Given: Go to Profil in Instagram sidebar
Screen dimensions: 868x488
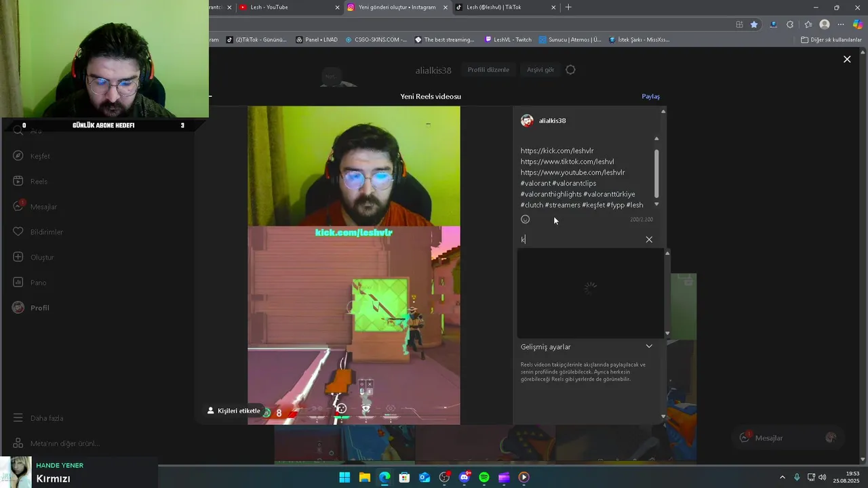Looking at the screenshot, I should click(31, 308).
